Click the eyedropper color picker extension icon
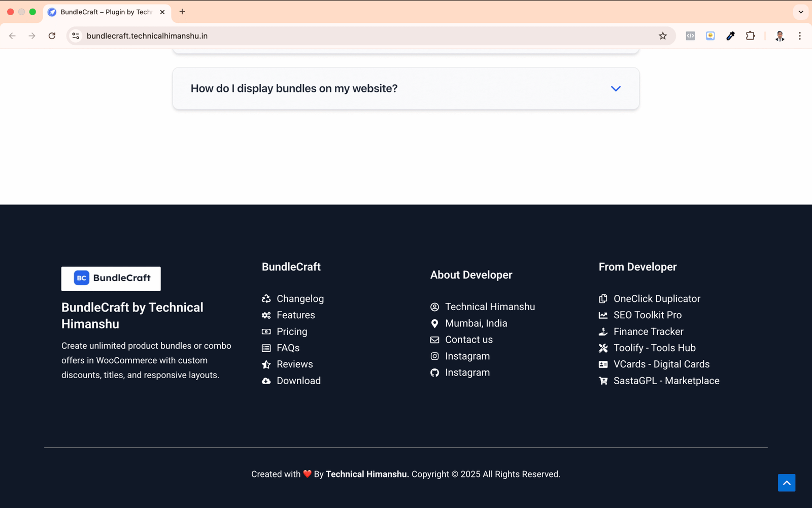 (730, 36)
